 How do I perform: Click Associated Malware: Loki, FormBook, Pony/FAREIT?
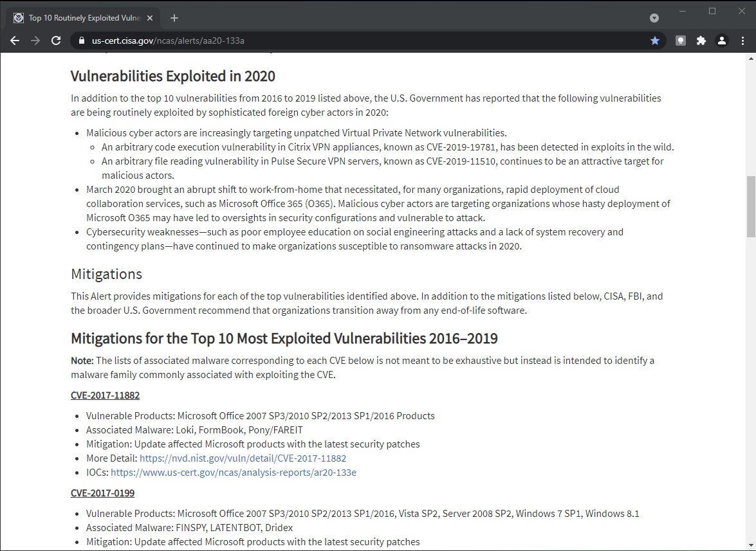click(194, 430)
